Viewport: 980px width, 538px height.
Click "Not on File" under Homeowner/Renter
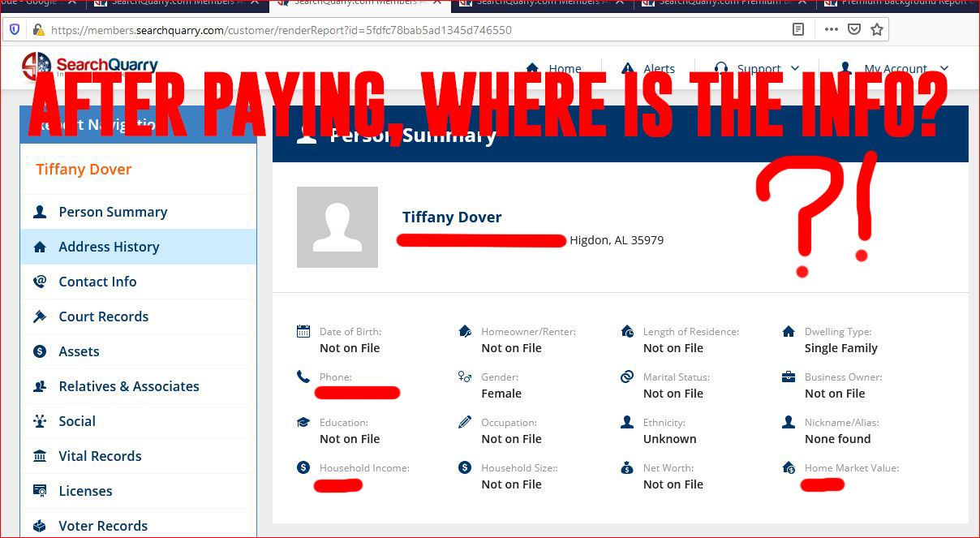coord(511,348)
